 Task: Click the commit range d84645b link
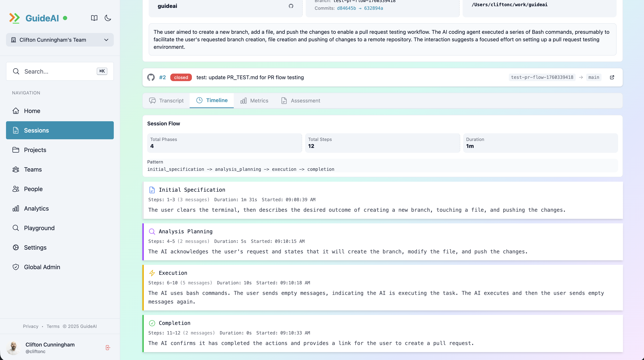(346, 8)
